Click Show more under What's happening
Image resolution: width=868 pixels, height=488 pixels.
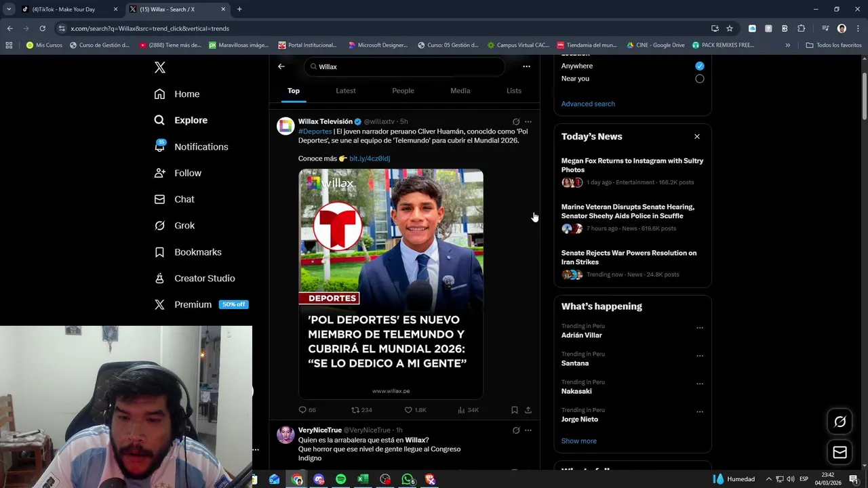[x=578, y=441]
